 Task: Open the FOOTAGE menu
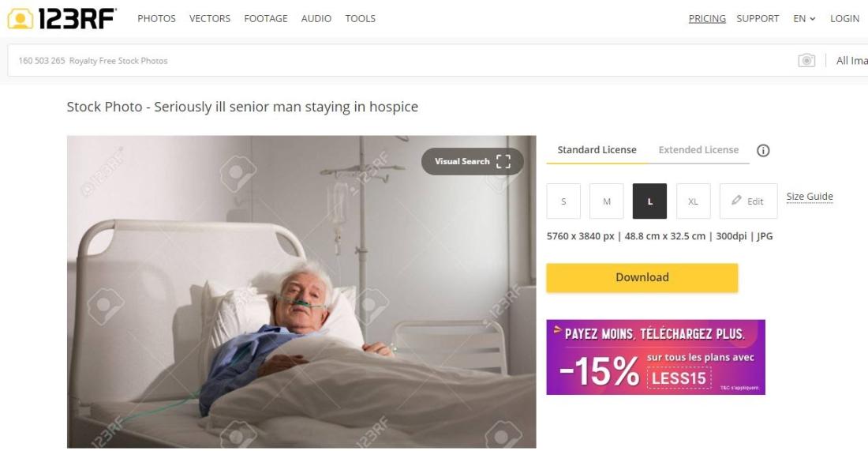[266, 18]
